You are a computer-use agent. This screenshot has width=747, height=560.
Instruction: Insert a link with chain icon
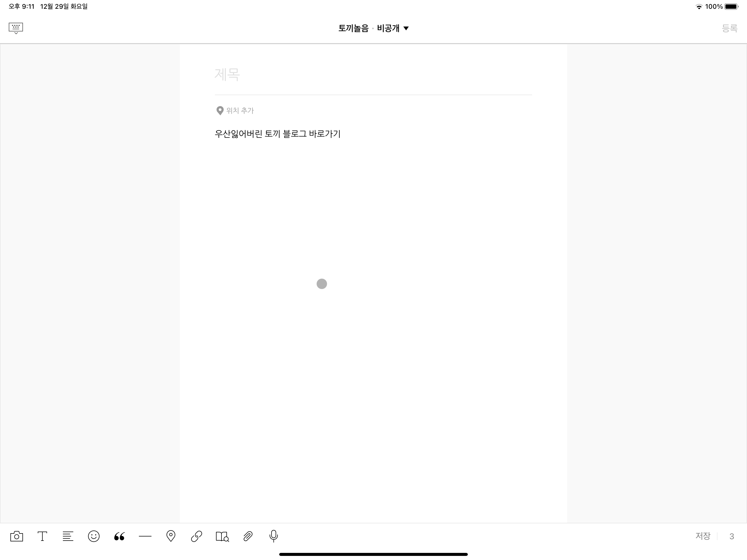pos(197,536)
